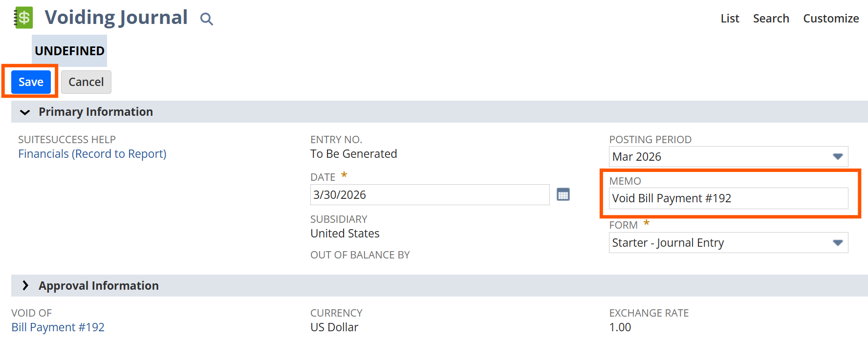
Task: Click the Cancel button
Action: pyautogui.click(x=86, y=82)
